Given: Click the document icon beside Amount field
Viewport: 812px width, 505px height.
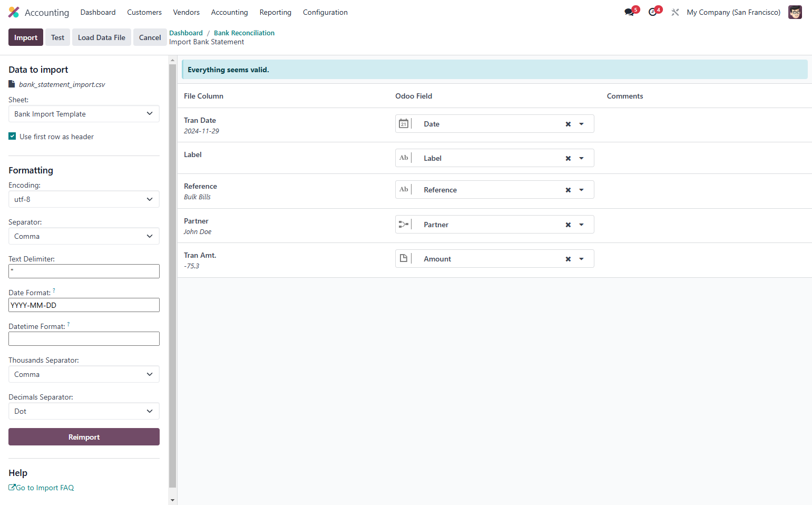Looking at the screenshot, I should tap(404, 258).
